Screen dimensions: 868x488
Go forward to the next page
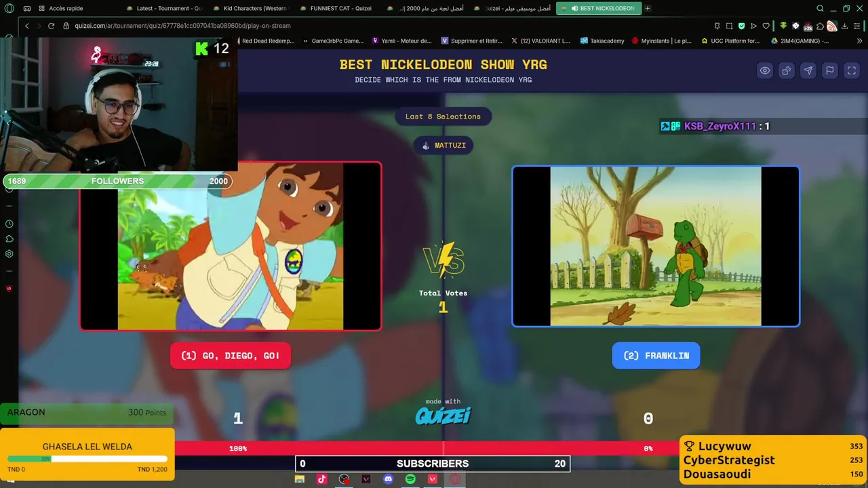click(39, 26)
